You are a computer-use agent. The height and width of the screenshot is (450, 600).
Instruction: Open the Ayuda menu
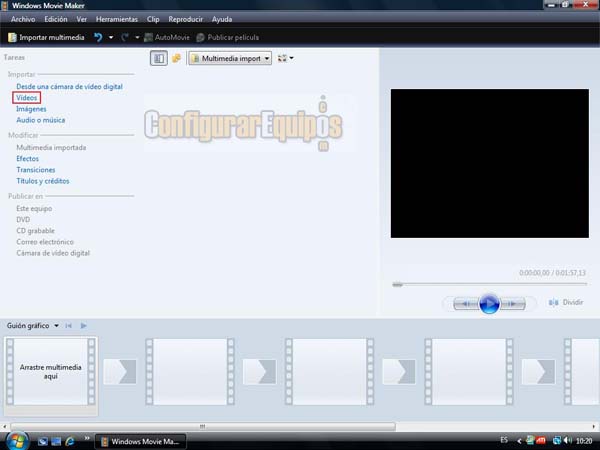tap(222, 19)
